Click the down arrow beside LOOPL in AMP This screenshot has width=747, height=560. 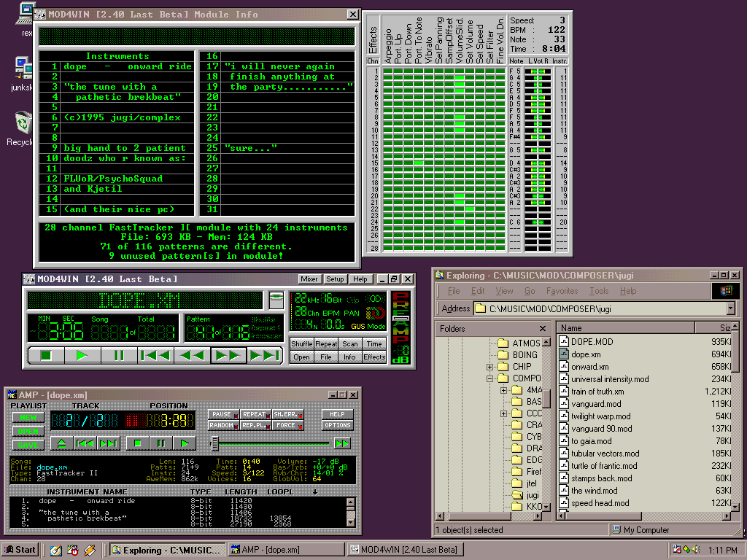315,492
